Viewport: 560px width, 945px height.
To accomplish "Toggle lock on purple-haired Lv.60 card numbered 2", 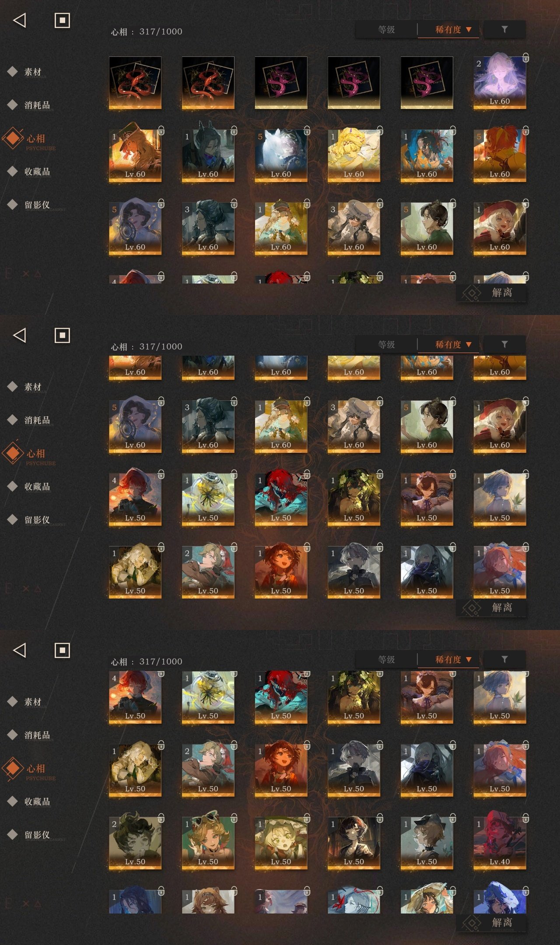I will (525, 57).
